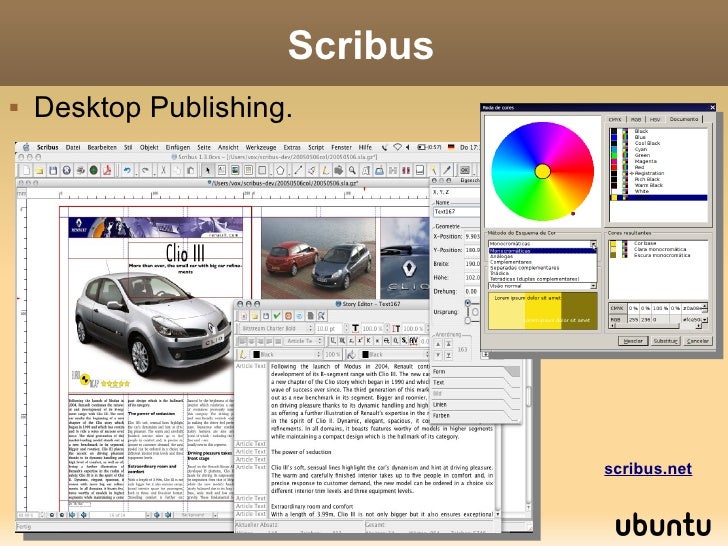Switch to the Documento tab
This screenshot has width=728, height=546.
[684, 119]
